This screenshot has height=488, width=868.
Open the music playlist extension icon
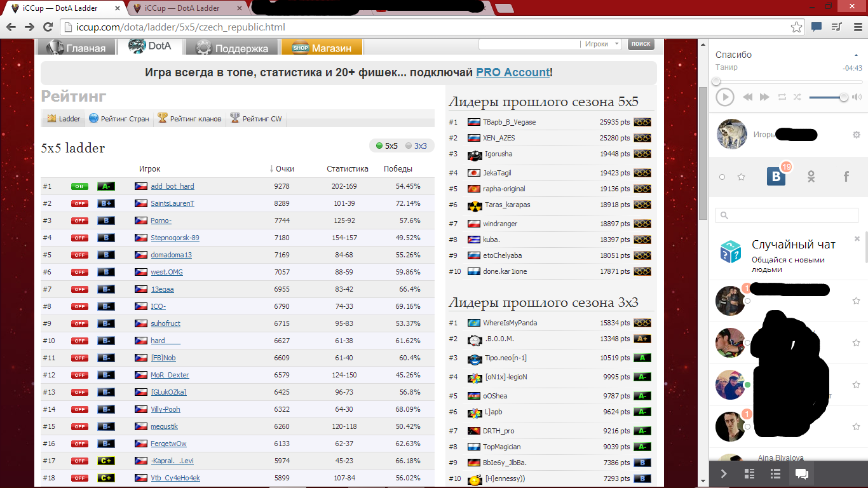tap(837, 27)
